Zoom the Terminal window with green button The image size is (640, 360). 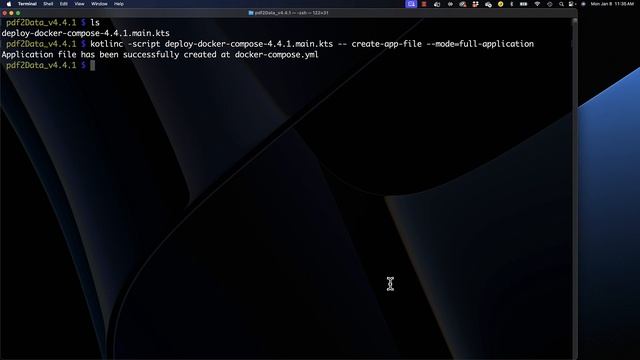coord(18,13)
